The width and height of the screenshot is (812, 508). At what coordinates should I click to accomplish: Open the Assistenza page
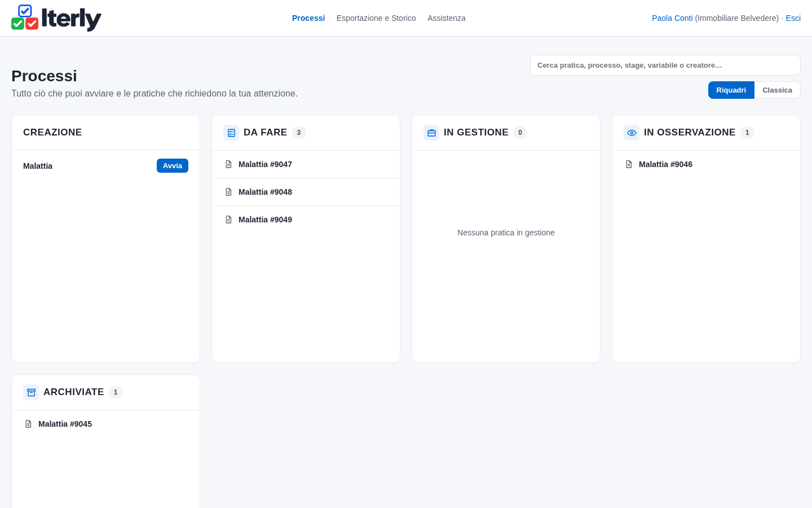[x=447, y=18]
